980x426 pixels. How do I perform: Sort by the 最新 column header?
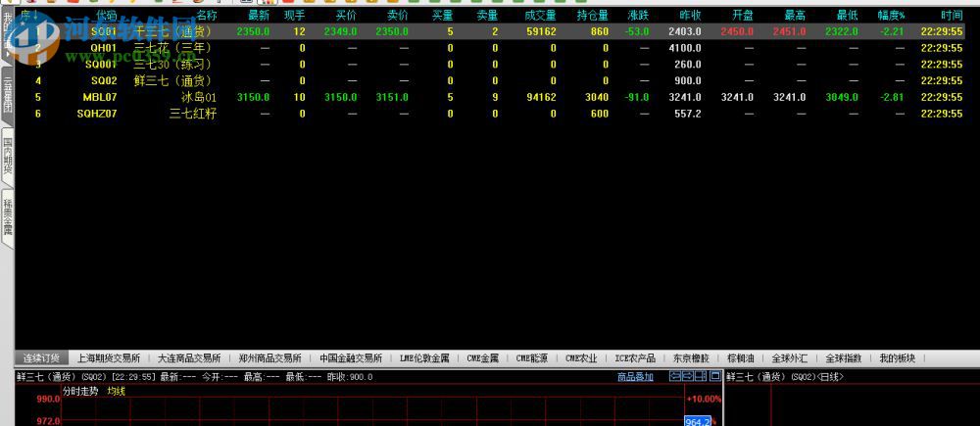(x=259, y=15)
